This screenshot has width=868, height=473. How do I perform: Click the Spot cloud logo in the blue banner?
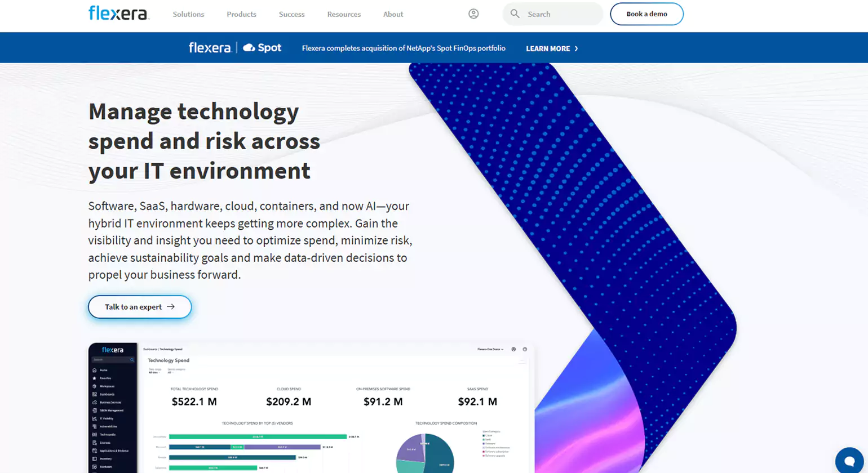pyautogui.click(x=262, y=48)
